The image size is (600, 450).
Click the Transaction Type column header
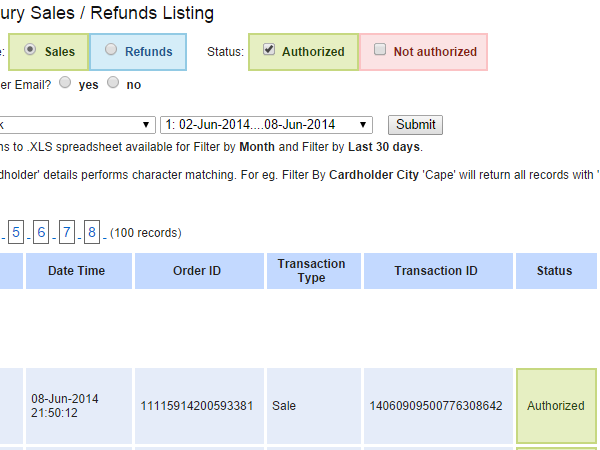311,271
